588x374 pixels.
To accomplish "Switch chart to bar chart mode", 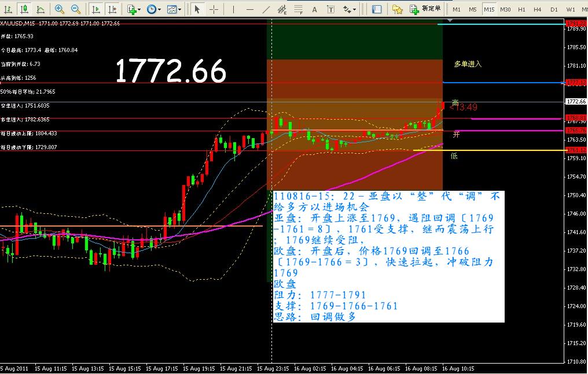I will (9, 9).
